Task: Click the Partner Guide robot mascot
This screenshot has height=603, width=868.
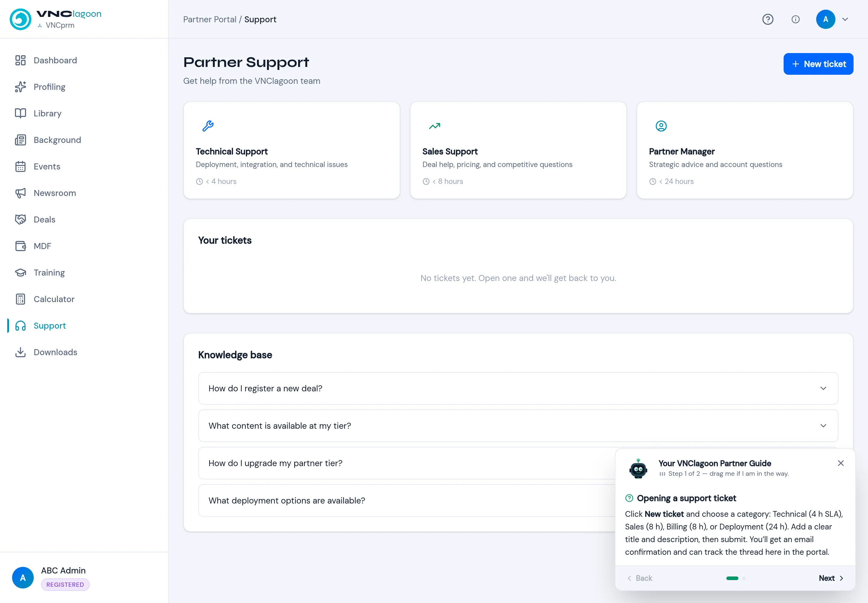Action: pos(638,469)
